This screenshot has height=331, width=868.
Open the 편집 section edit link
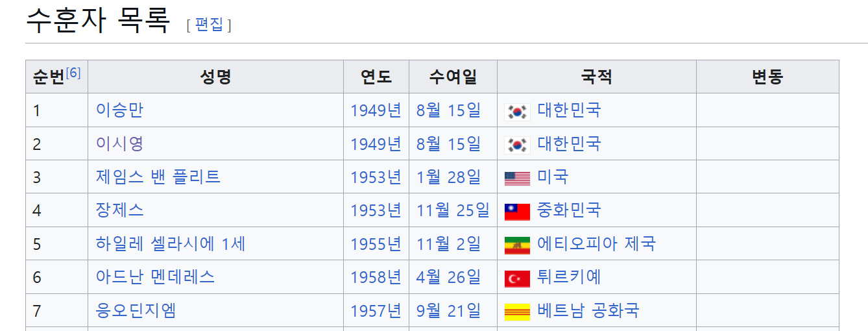tap(208, 25)
